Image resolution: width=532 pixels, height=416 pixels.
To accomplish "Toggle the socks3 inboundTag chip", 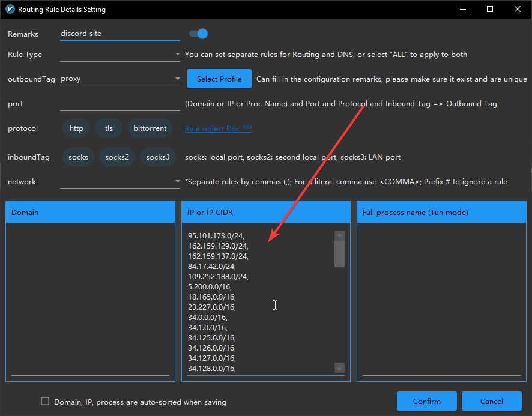I will [158, 157].
